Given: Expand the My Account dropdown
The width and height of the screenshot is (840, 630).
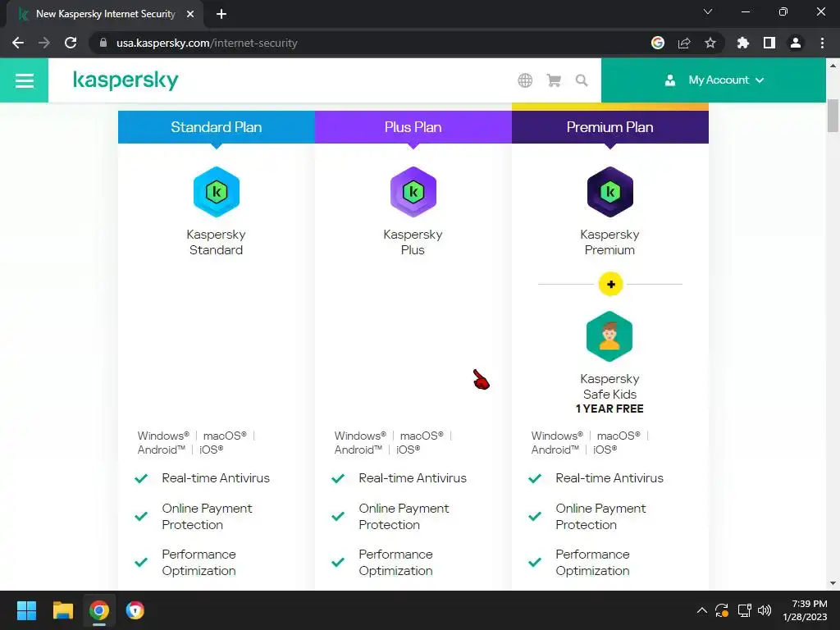Looking at the screenshot, I should coord(714,80).
